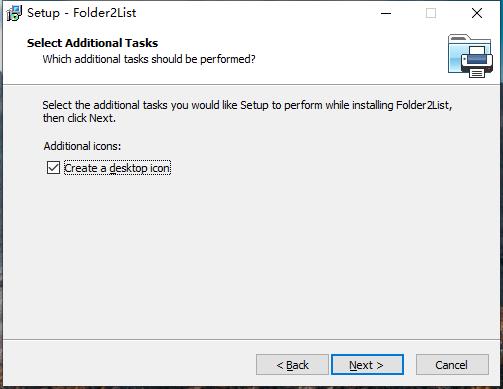Minimize the Setup window
The image size is (503, 389).
point(386,13)
